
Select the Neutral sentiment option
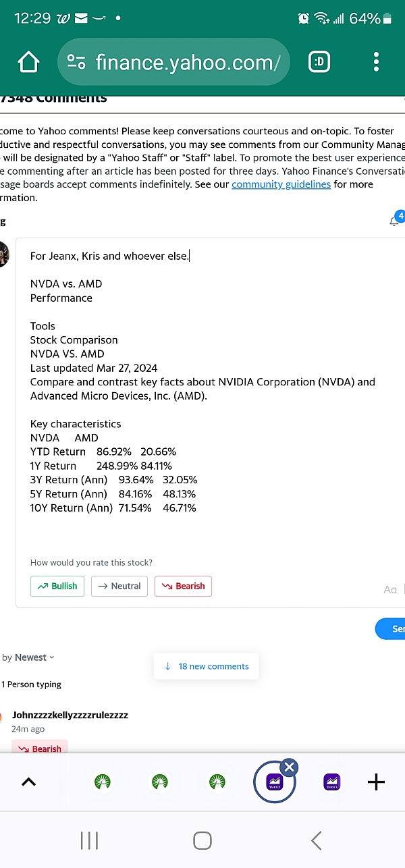coord(119,586)
